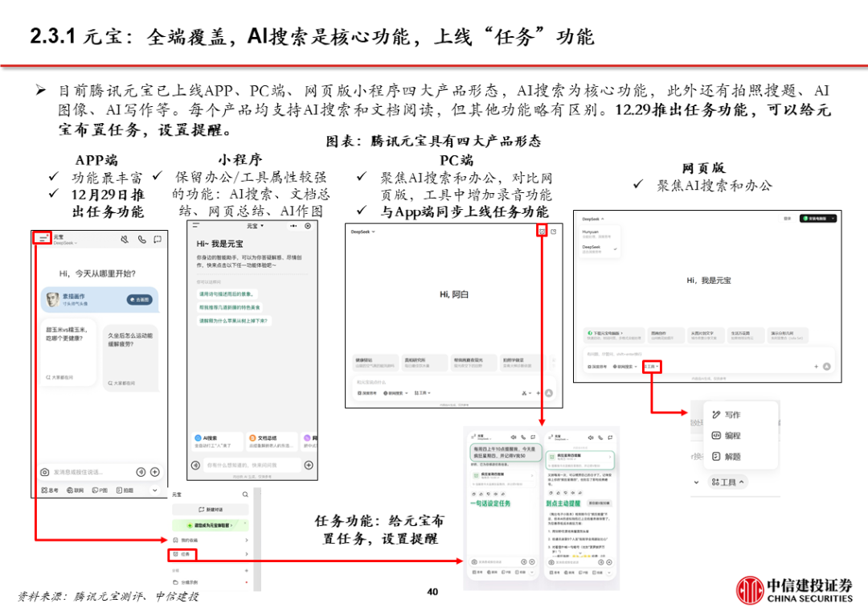Expand the DeepSeek model dropdown in PC client
Viewport: 868px width, 616px height.
(363, 232)
